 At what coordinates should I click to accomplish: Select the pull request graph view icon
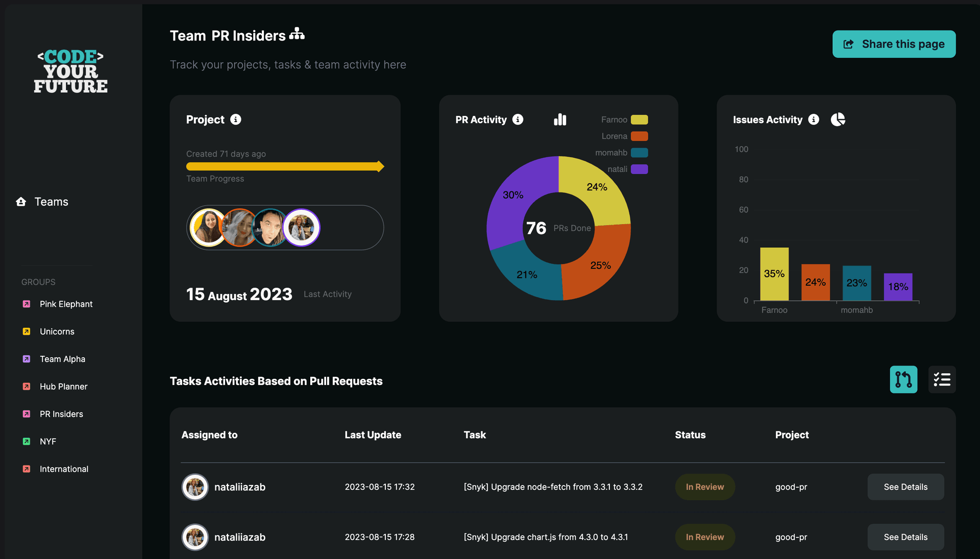coord(903,379)
